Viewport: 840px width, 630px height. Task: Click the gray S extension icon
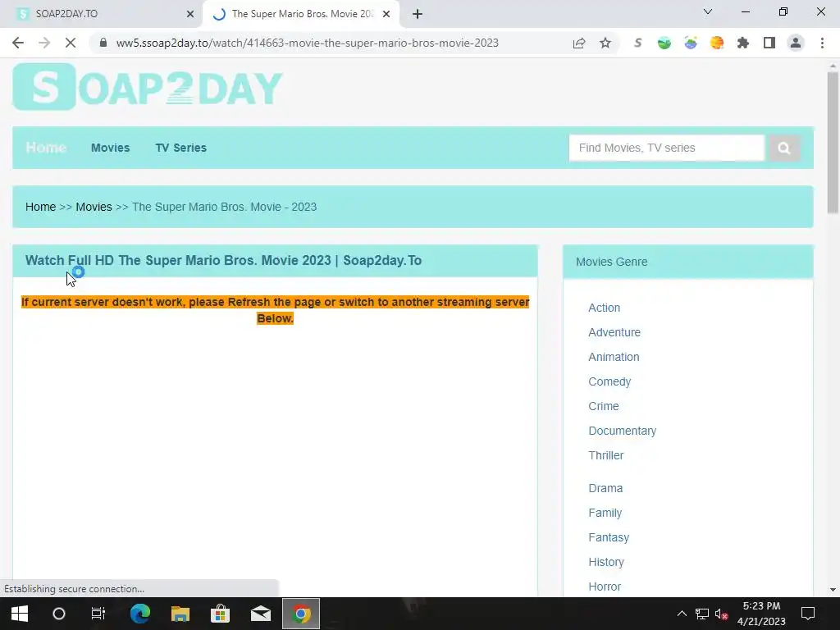coord(637,43)
